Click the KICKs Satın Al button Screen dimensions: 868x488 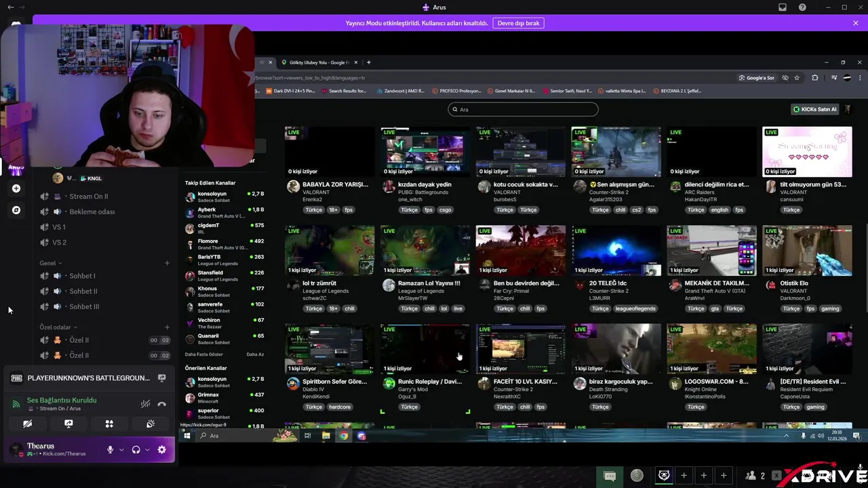click(x=815, y=109)
